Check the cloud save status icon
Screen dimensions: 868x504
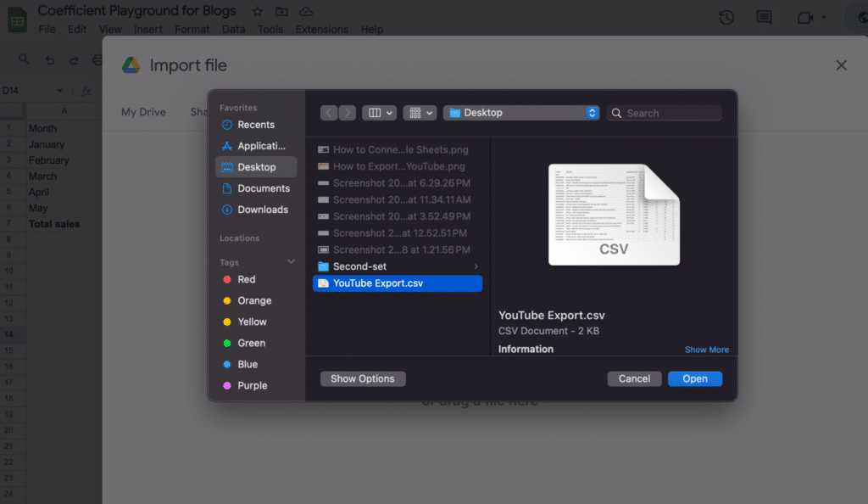(x=305, y=11)
